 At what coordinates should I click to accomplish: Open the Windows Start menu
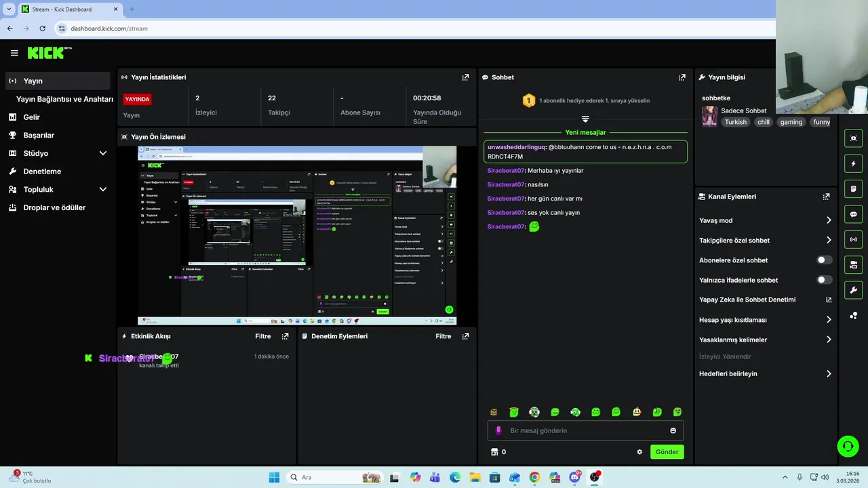274,477
